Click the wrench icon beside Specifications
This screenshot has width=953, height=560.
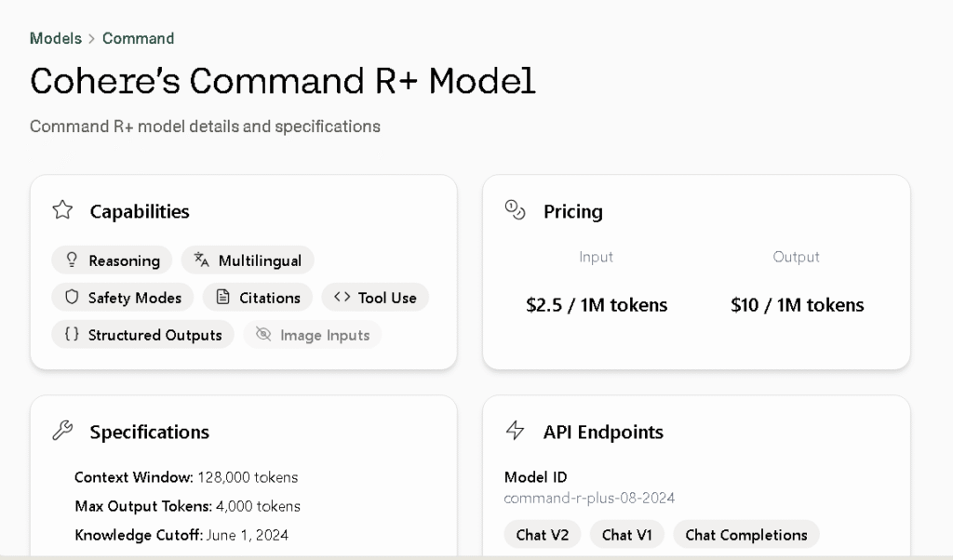pos(62,431)
